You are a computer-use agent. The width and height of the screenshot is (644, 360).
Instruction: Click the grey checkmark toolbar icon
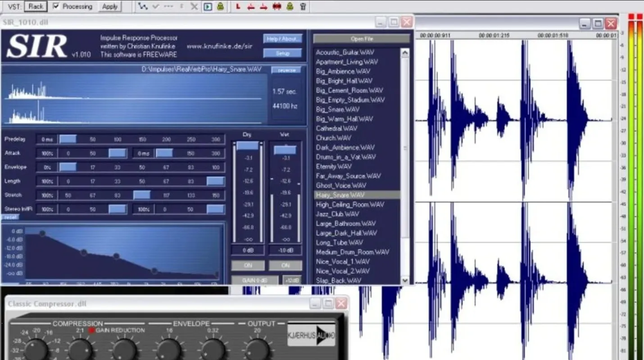155,7
